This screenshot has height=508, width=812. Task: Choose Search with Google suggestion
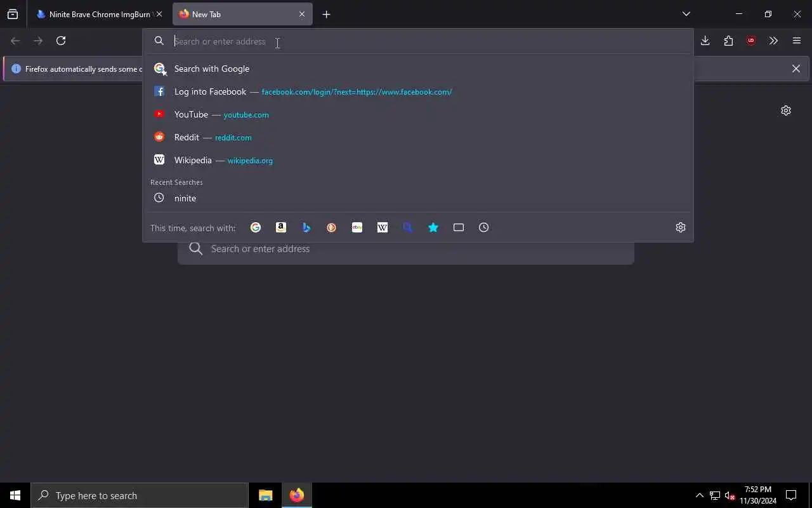[418, 69]
